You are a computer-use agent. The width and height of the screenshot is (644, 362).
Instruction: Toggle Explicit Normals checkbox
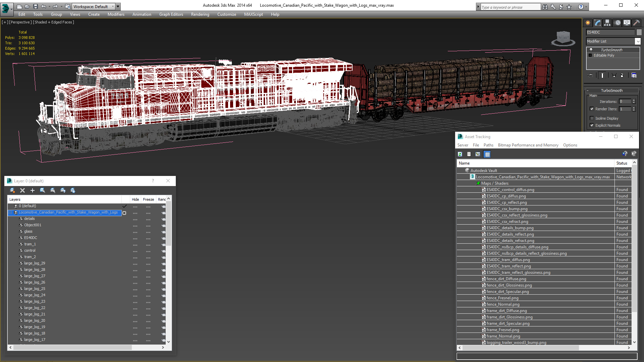point(592,125)
